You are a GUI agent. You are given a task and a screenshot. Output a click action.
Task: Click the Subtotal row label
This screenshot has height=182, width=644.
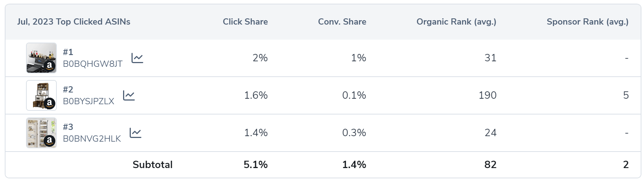(x=152, y=165)
